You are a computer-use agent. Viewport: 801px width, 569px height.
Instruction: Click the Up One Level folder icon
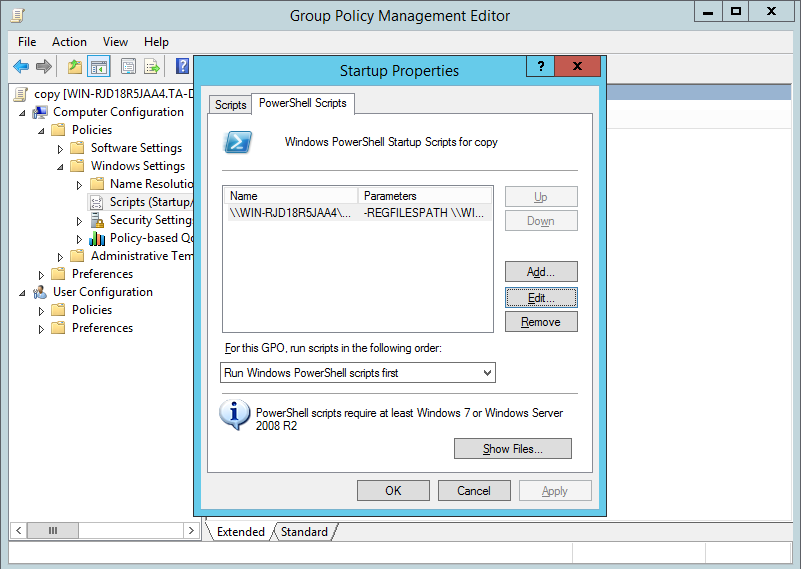[74, 67]
